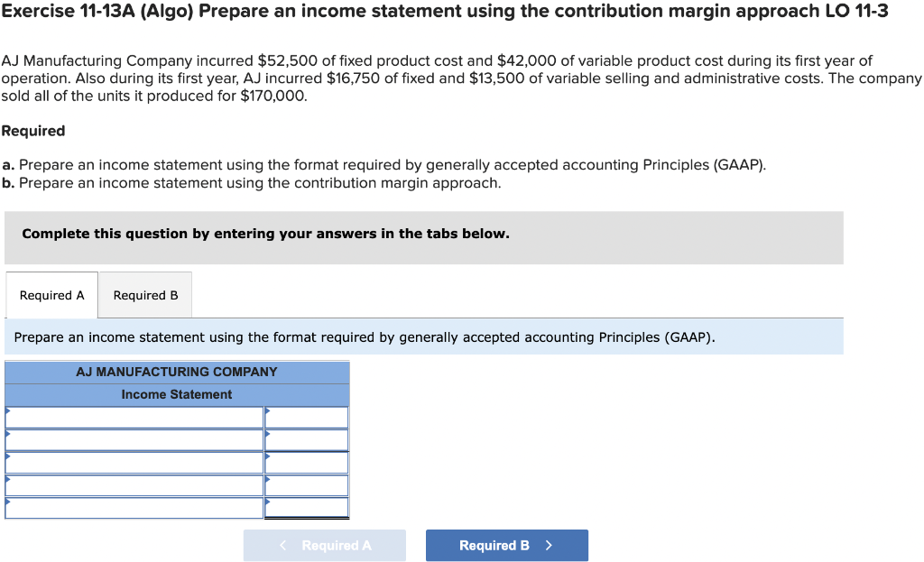Viewport: 924px width, 562px height.
Task: Click the triangle in the second amount cell
Action: coord(268,434)
